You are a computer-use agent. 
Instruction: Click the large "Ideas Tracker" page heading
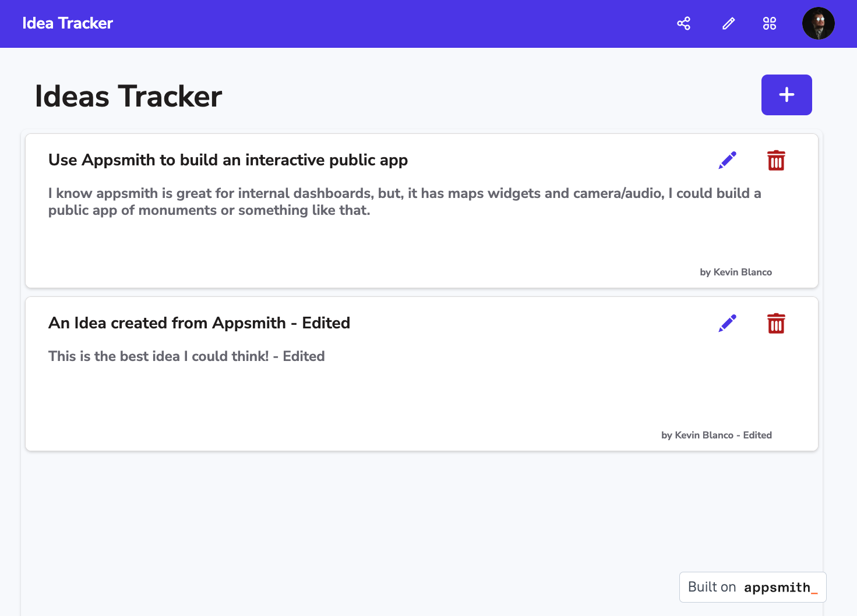coord(128,96)
